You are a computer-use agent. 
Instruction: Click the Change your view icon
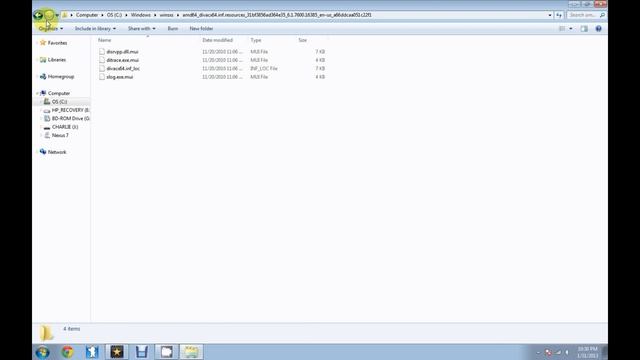coord(562,29)
